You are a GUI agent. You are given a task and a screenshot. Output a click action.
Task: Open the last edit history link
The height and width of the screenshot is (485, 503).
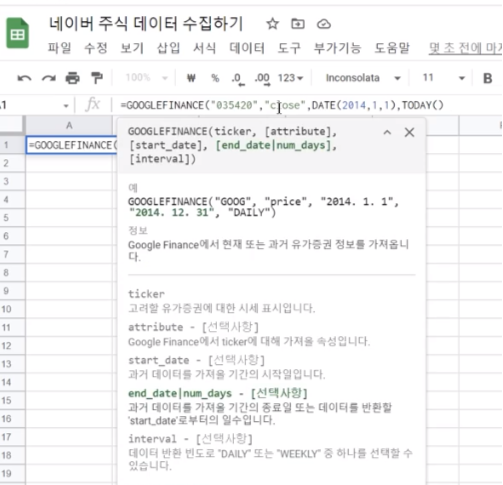pos(466,48)
